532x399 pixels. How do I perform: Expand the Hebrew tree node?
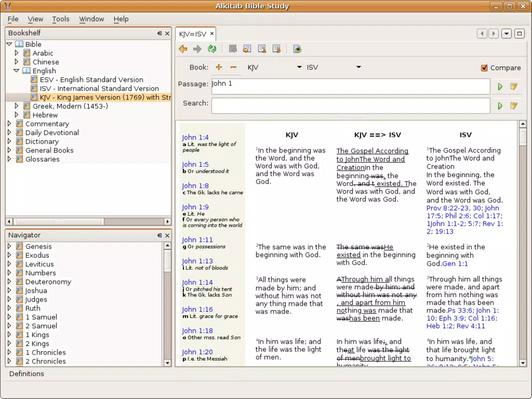click(16, 115)
